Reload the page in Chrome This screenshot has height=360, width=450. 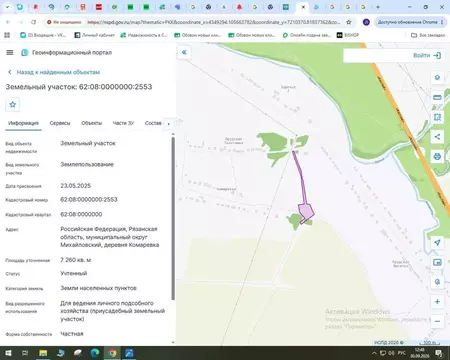coord(33,22)
